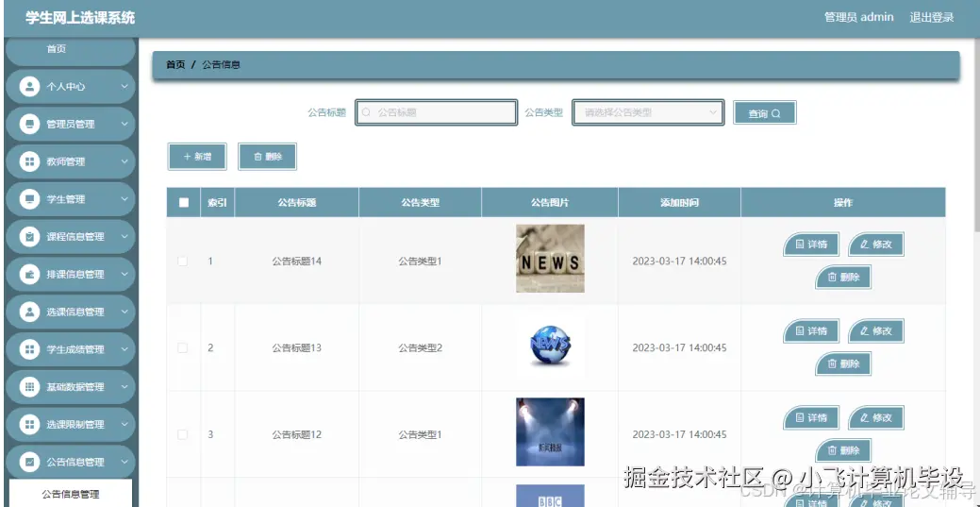Open 详情 for 公告标题14
The height and width of the screenshot is (507, 980).
811,245
